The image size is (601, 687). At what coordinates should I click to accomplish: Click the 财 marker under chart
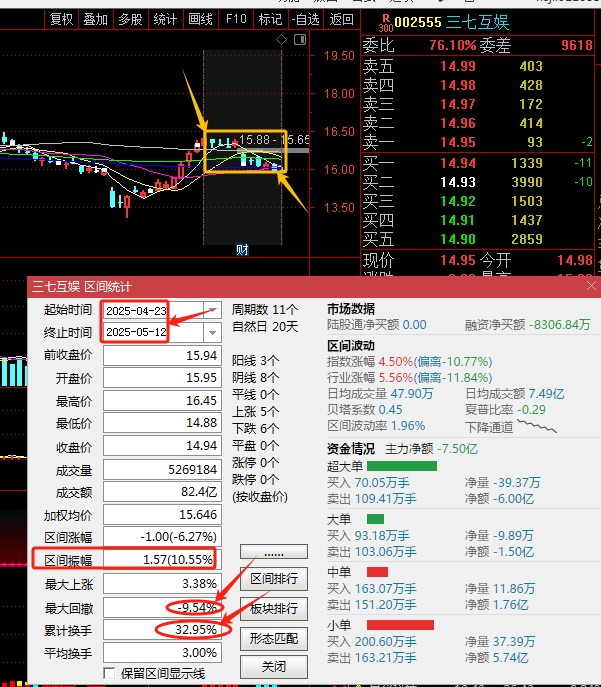[242, 250]
